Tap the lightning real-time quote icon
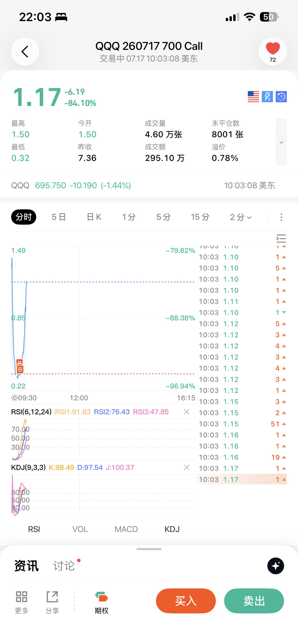This screenshot has width=298, height=644. click(267, 96)
